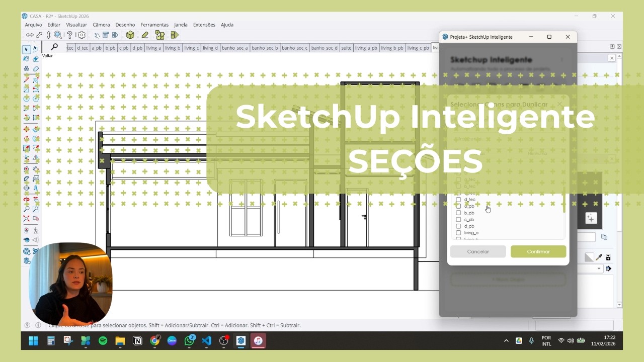This screenshot has width=644, height=362.
Task: Open the Ferramentas menu
Action: click(x=154, y=25)
